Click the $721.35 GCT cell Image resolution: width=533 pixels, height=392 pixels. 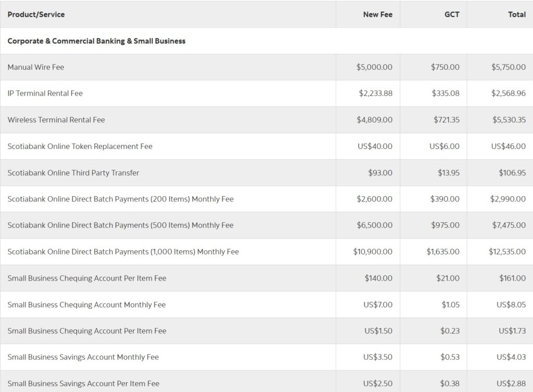tap(446, 120)
